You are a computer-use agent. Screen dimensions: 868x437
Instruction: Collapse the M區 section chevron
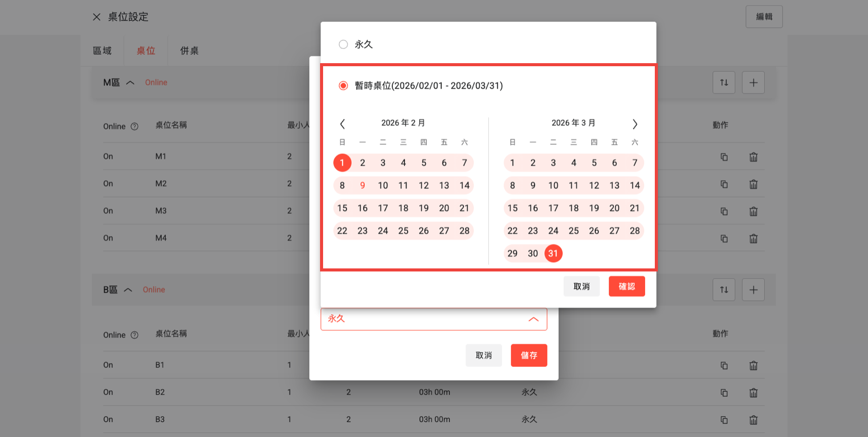130,83
